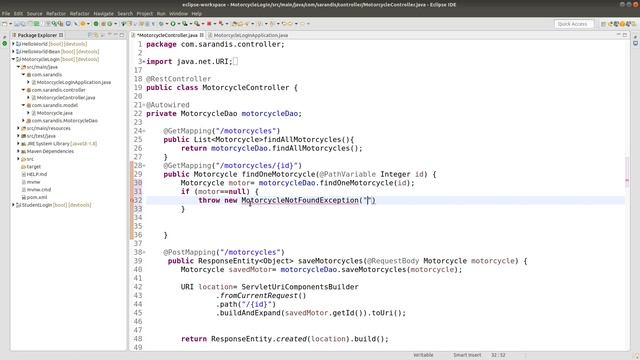This screenshot has width=640, height=360.
Task: Switch to the MotorcycleLoginApplication.java tab
Action: 251,36
